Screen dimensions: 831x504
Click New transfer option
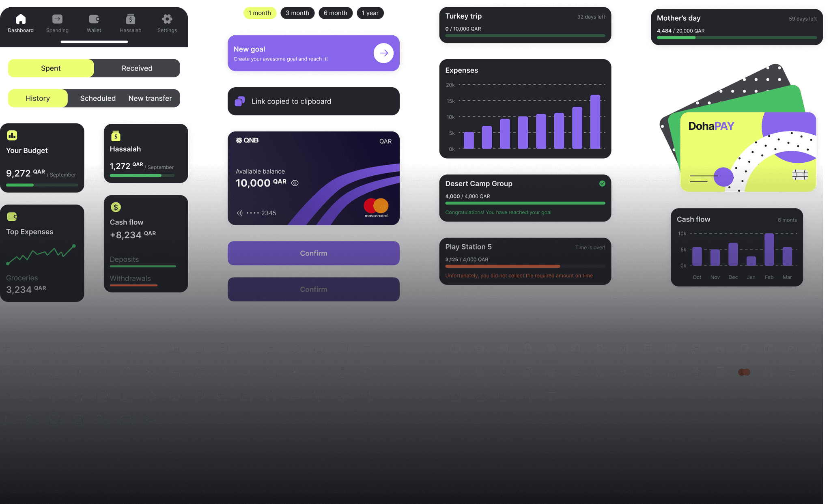click(150, 98)
